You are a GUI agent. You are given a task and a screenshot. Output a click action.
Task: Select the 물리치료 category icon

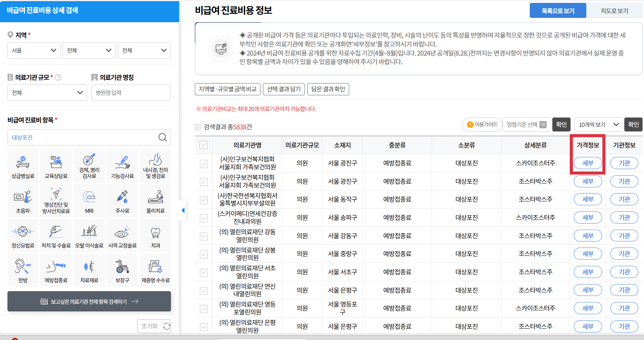(x=155, y=201)
